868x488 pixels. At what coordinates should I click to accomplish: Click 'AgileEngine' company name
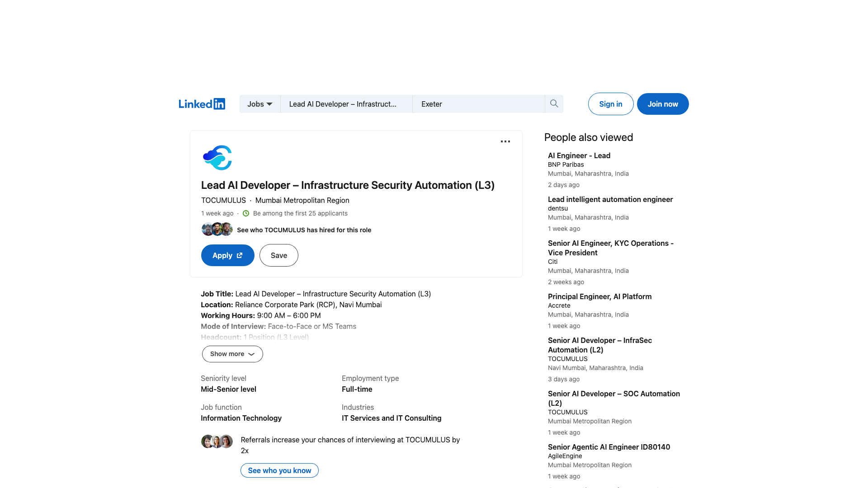click(565, 456)
